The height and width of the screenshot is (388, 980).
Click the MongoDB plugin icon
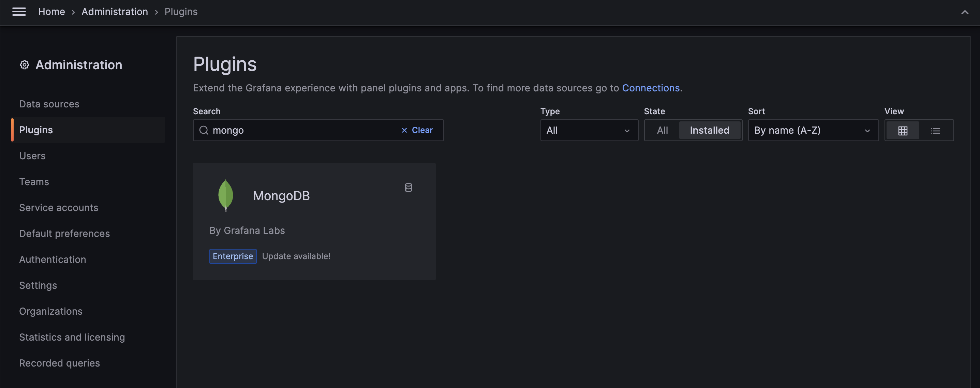click(x=226, y=196)
